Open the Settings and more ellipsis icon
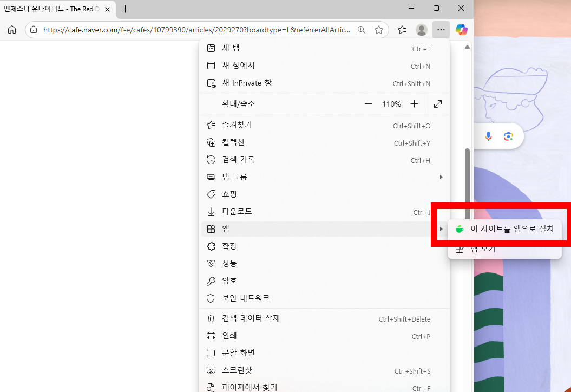This screenshot has height=392, width=571. click(x=441, y=30)
